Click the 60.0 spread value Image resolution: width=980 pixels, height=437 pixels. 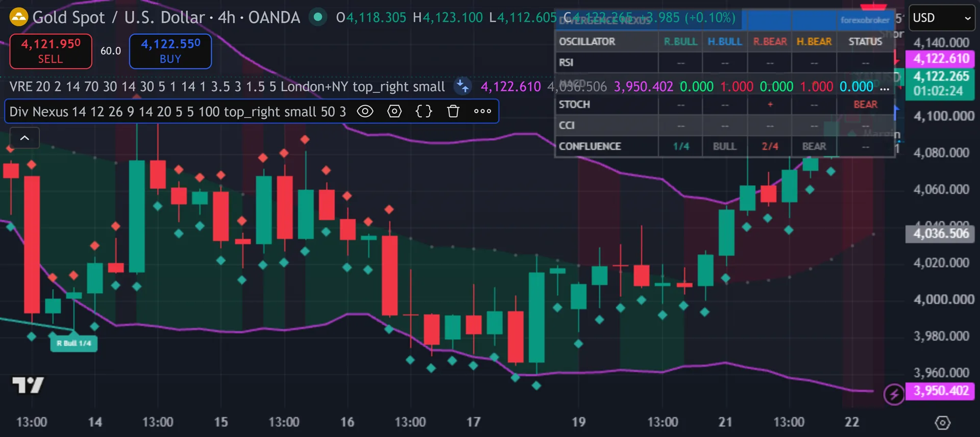tap(111, 51)
